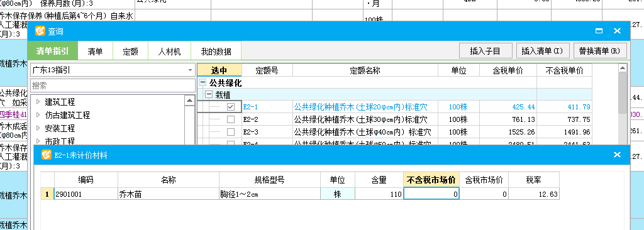Click the 插入清单(I) button
Screen dimensions: 644x230
click(542, 52)
